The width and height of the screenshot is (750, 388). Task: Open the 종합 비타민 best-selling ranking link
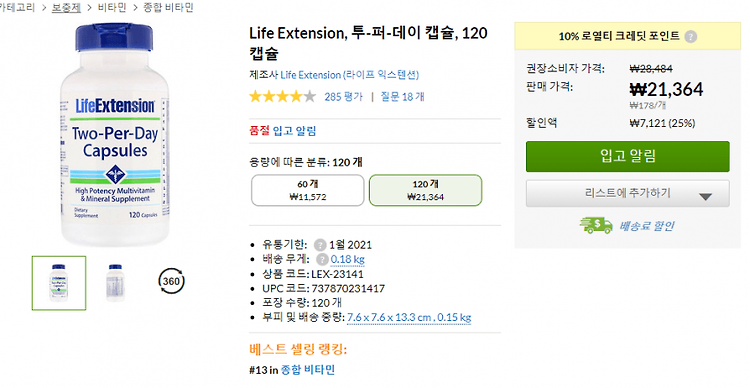coord(308,370)
